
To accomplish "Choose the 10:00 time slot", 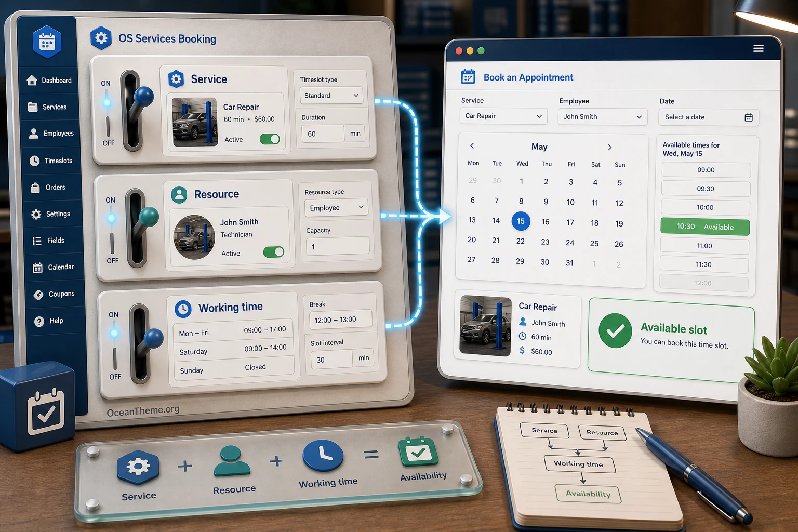I will [705, 207].
